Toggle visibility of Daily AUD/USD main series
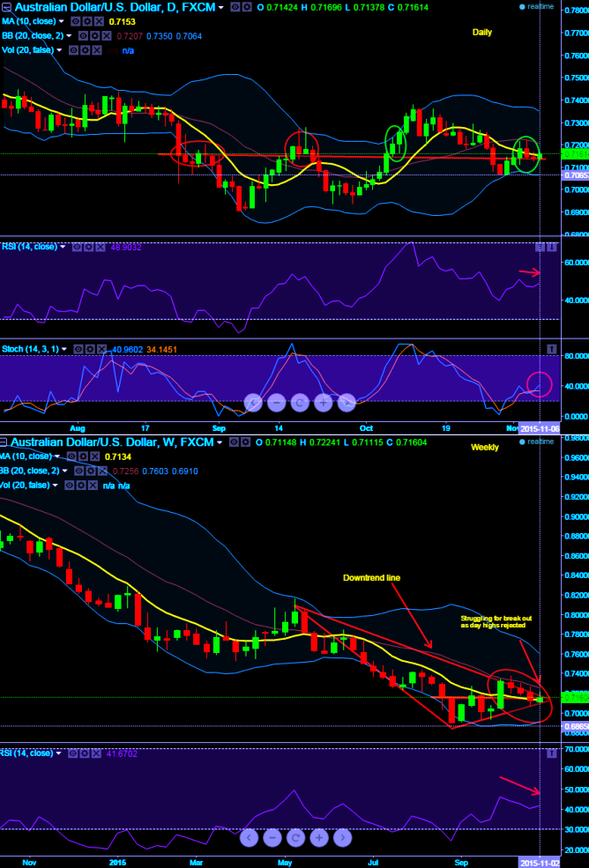 tap(235, 7)
